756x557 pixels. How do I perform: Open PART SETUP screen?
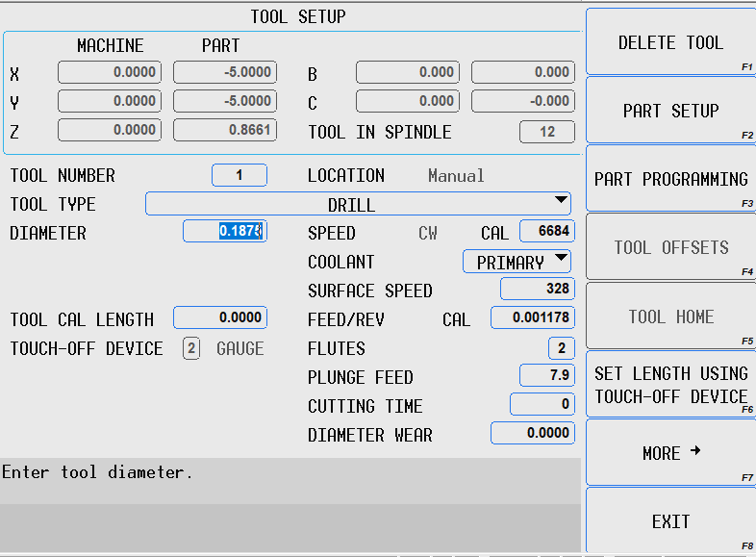tap(670, 111)
